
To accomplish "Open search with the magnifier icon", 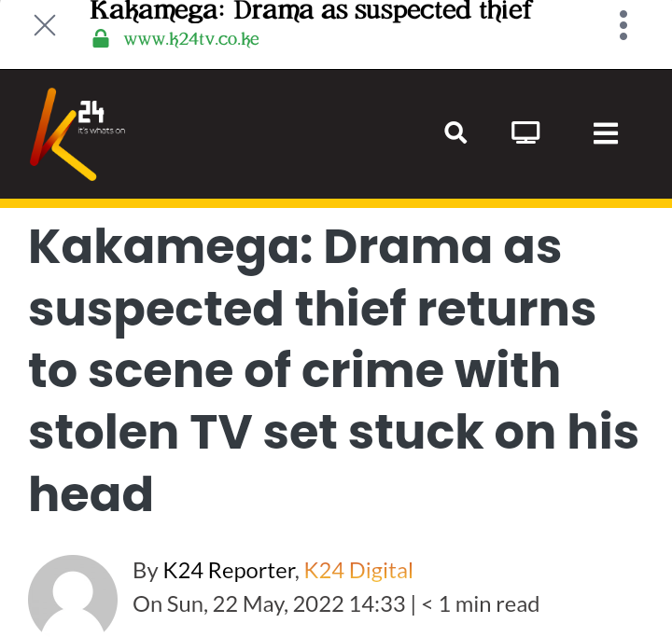I will click(x=455, y=132).
